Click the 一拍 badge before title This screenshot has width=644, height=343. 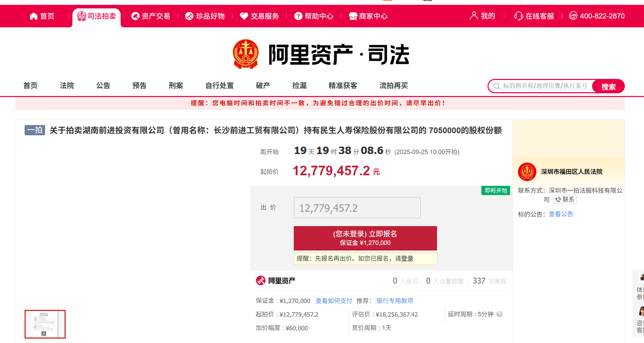coord(35,130)
